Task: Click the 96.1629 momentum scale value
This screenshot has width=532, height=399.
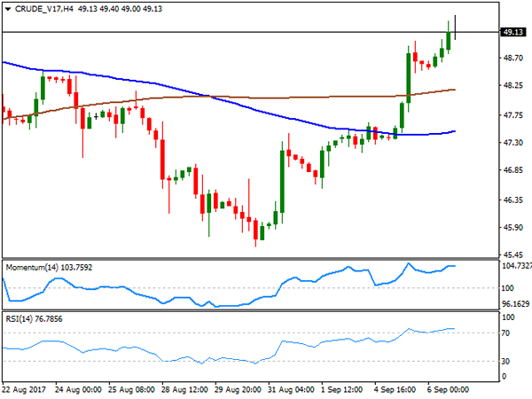Action: coord(516,304)
